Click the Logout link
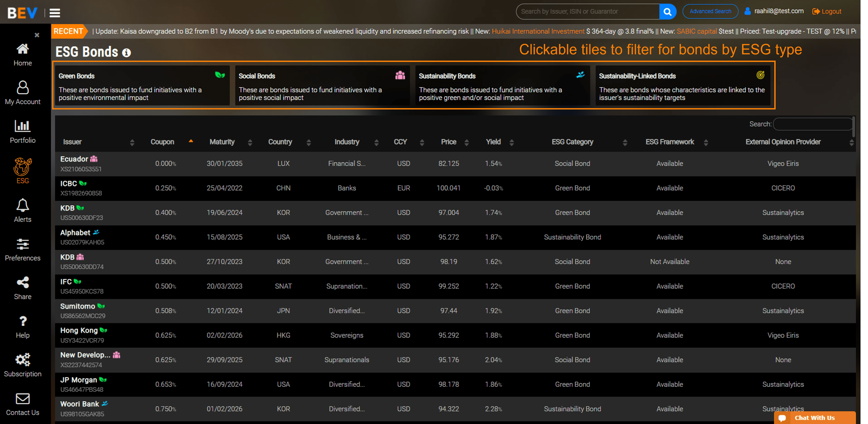Image resolution: width=868 pixels, height=424 pixels. click(x=827, y=12)
